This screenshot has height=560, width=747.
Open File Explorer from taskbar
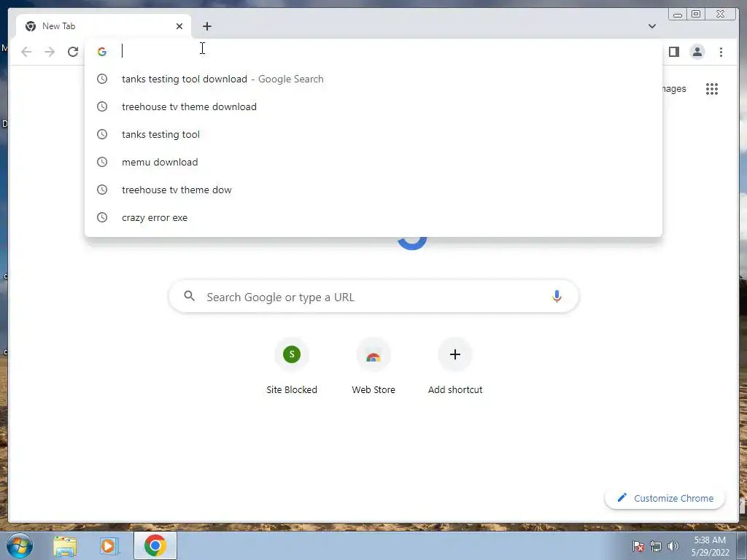[x=65, y=545]
